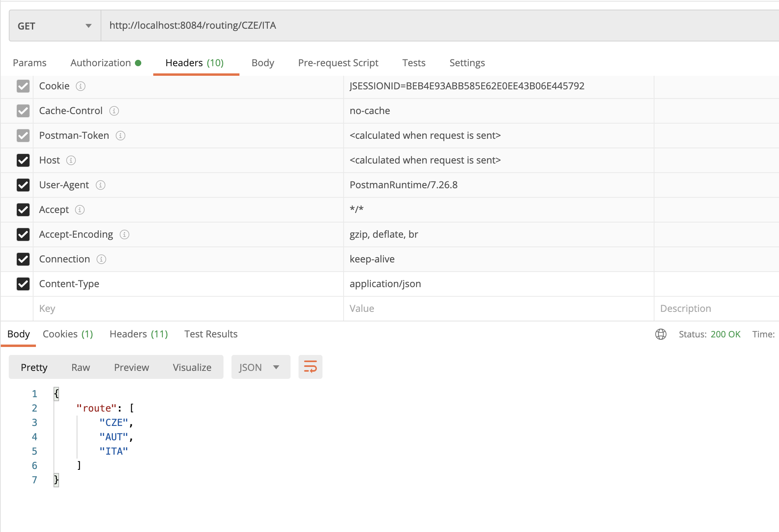Switch to the Tests tab
The height and width of the screenshot is (532, 779).
[413, 63]
